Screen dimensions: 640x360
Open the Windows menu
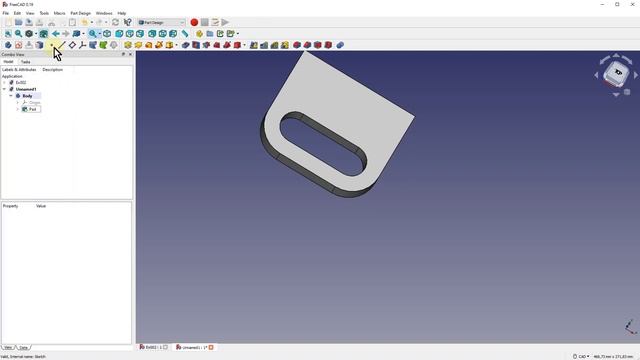104,13
